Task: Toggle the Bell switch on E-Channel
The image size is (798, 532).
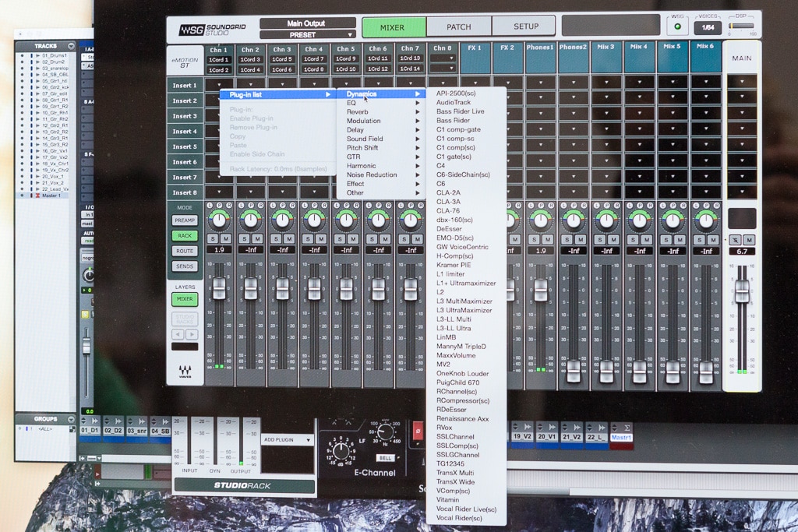Action: coord(385,458)
